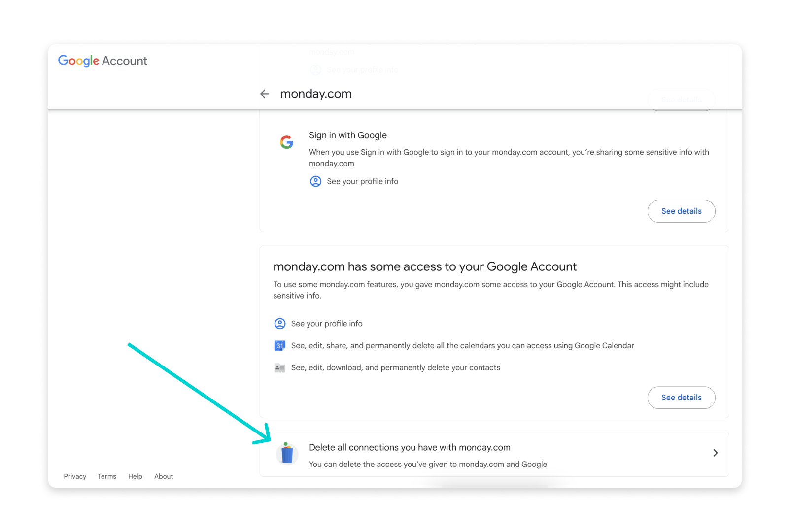Click the Google Calendar icon
Screen dimensions: 790x532
pyautogui.click(x=279, y=346)
